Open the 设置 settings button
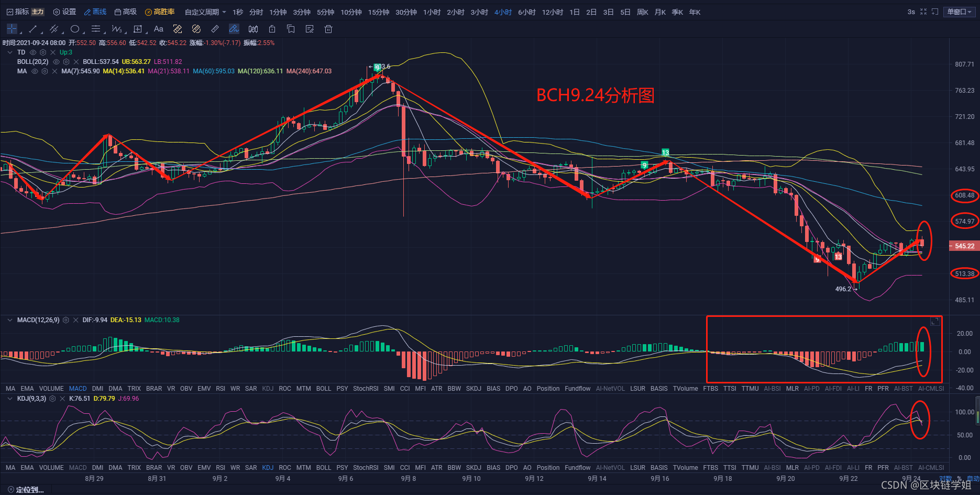Viewport: 980px width, 495px height. coord(64,12)
